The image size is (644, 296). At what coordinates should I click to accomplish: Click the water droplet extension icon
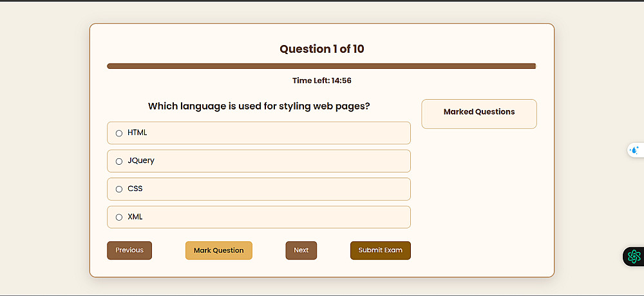(x=635, y=150)
